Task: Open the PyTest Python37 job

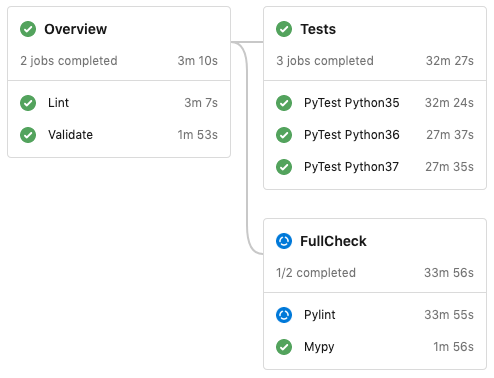Action: (x=351, y=167)
